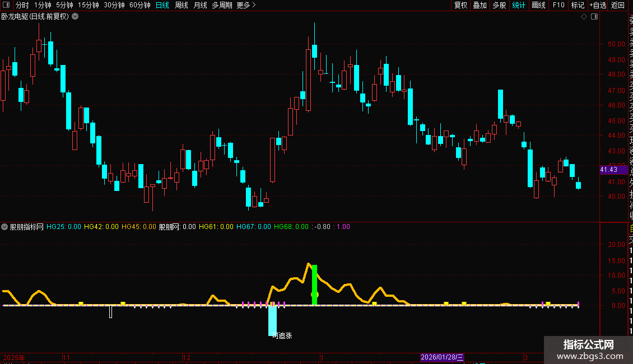Viewport: 633px width, 364px height.
Task: Click the side panel toggle icon
Action: (594, 17)
